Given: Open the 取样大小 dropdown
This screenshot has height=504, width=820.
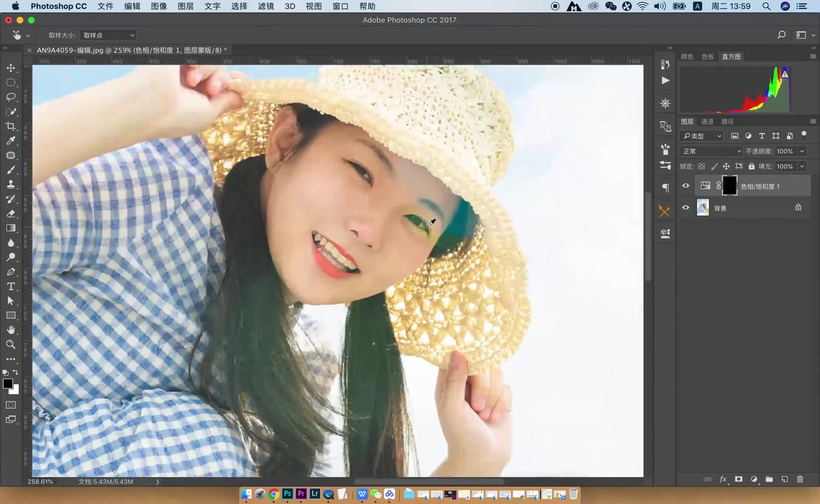Looking at the screenshot, I should (x=108, y=35).
